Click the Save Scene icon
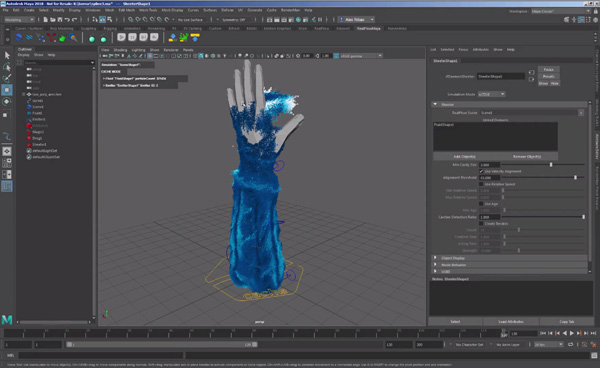Image resolution: width=600 pixels, height=368 pixels. click(60, 20)
